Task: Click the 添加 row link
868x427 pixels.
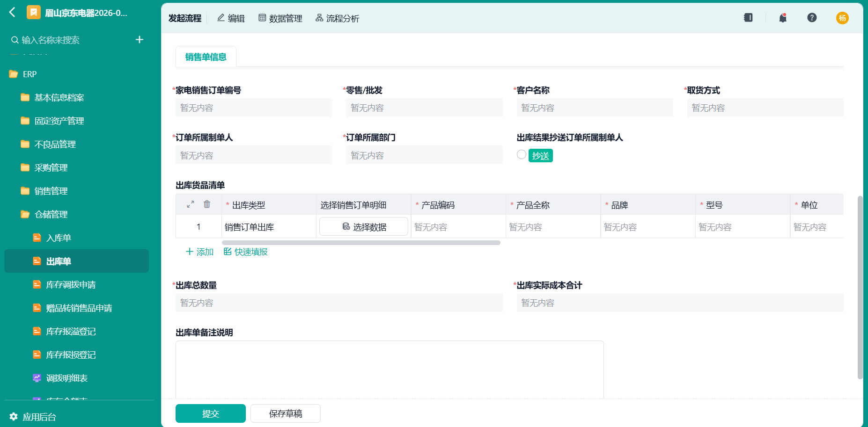Action: [x=199, y=252]
